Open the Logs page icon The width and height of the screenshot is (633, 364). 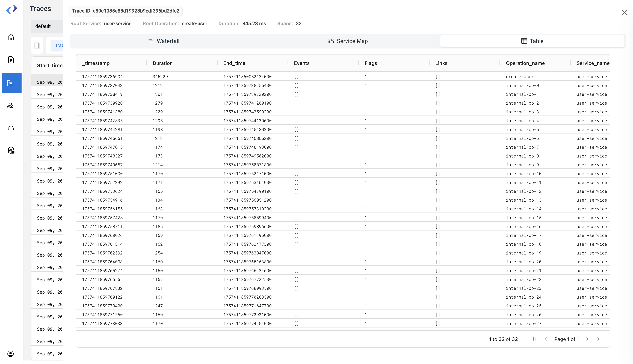pos(11,60)
